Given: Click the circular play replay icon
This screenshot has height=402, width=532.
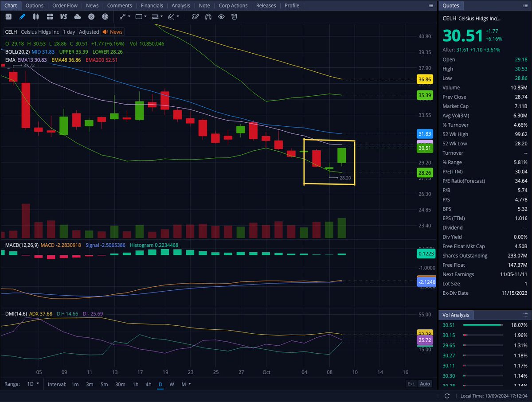Looking at the screenshot, I should click(x=105, y=16).
